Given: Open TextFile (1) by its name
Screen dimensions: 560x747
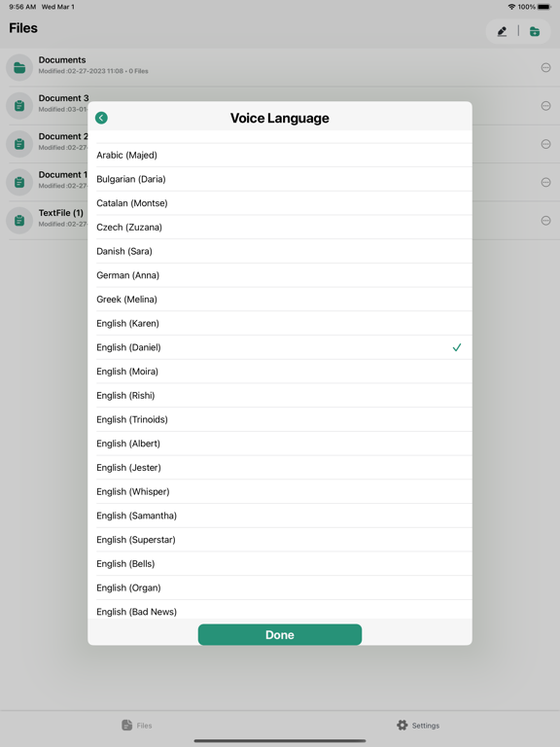Looking at the screenshot, I should pyautogui.click(x=61, y=212).
